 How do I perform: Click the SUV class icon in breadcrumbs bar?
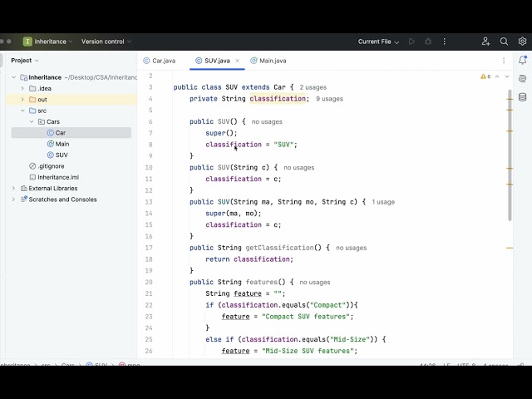pyautogui.click(x=89, y=365)
